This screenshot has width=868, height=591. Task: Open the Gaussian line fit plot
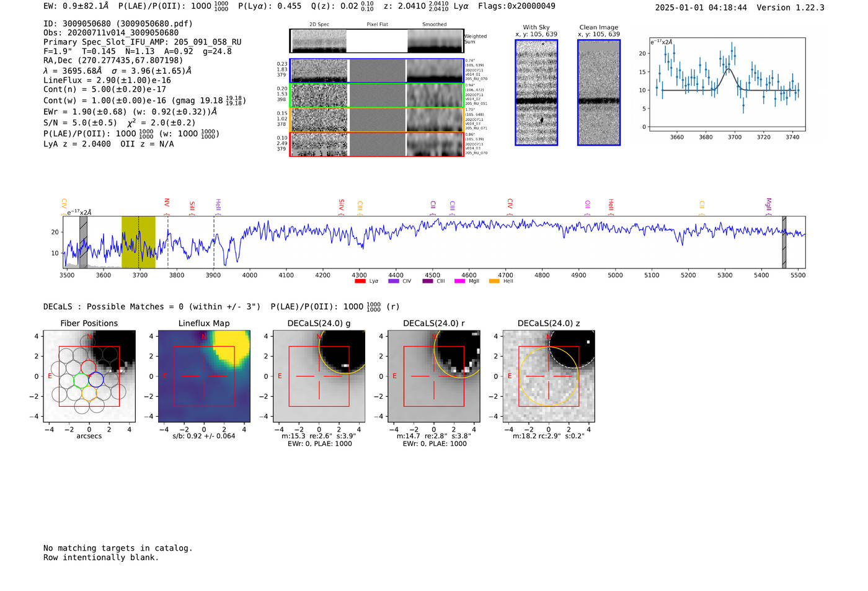pos(727,84)
